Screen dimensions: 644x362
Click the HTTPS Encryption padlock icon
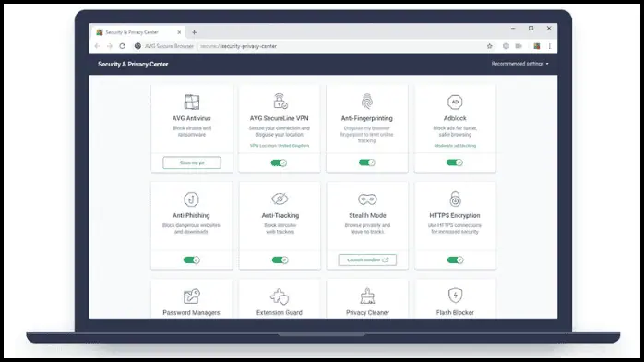point(455,199)
